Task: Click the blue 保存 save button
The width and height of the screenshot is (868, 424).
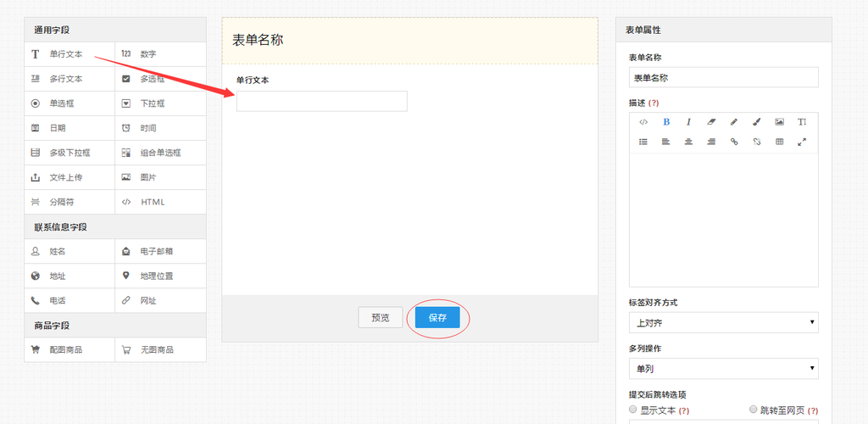Action: point(437,318)
